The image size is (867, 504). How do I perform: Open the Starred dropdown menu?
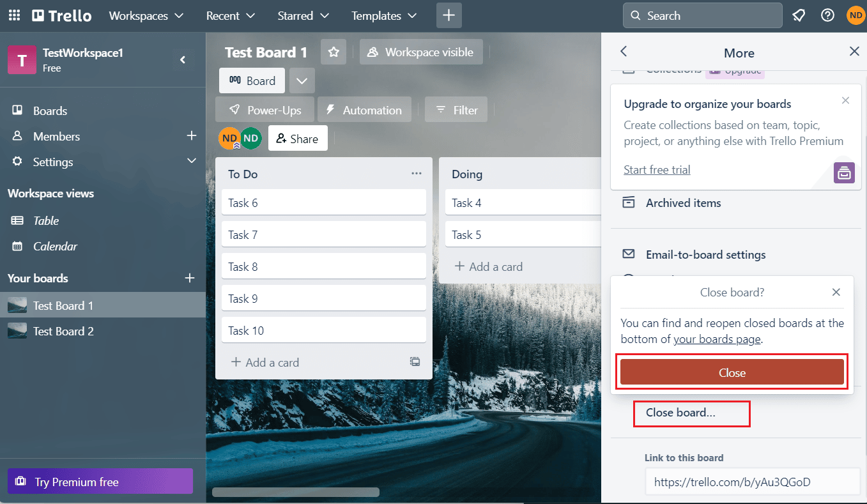[x=303, y=15]
